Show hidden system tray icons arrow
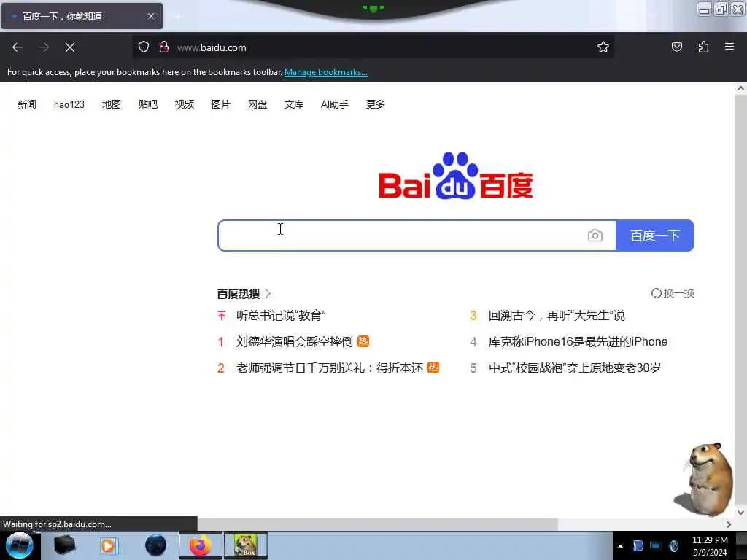Image resolution: width=747 pixels, height=560 pixels. [620, 546]
